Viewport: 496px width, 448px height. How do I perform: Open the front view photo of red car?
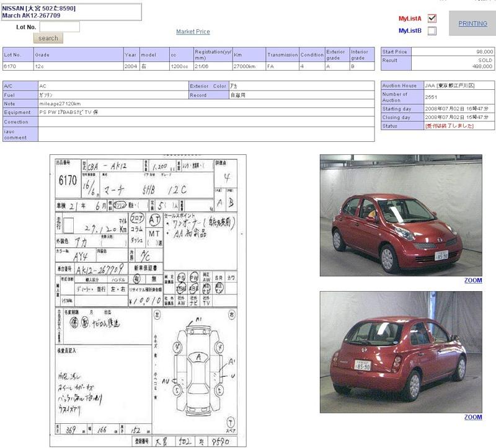tap(401, 215)
